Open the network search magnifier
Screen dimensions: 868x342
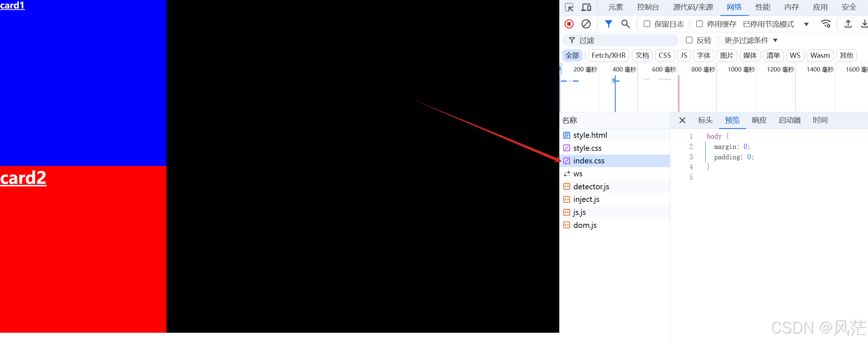(x=626, y=24)
